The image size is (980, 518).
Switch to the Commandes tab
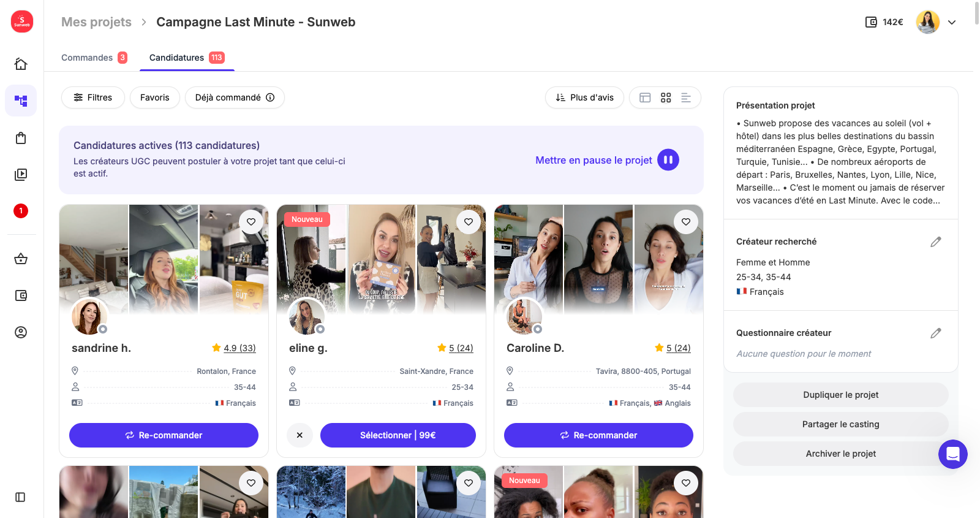[x=94, y=58]
